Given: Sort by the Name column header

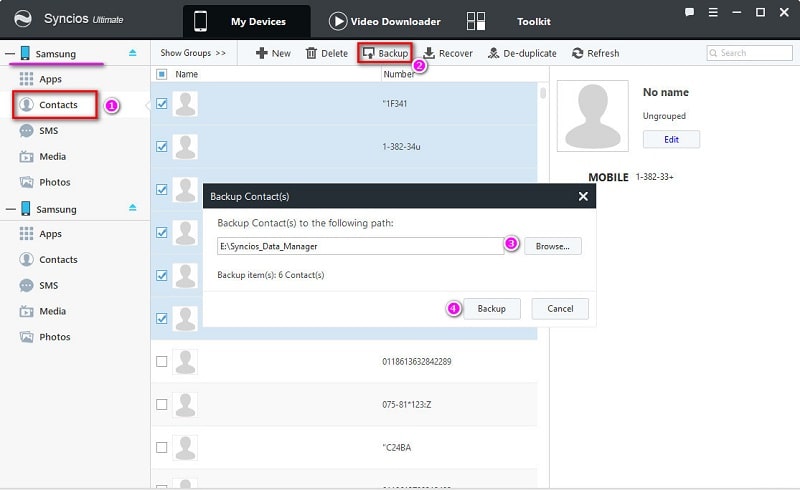Looking at the screenshot, I should click(x=186, y=74).
